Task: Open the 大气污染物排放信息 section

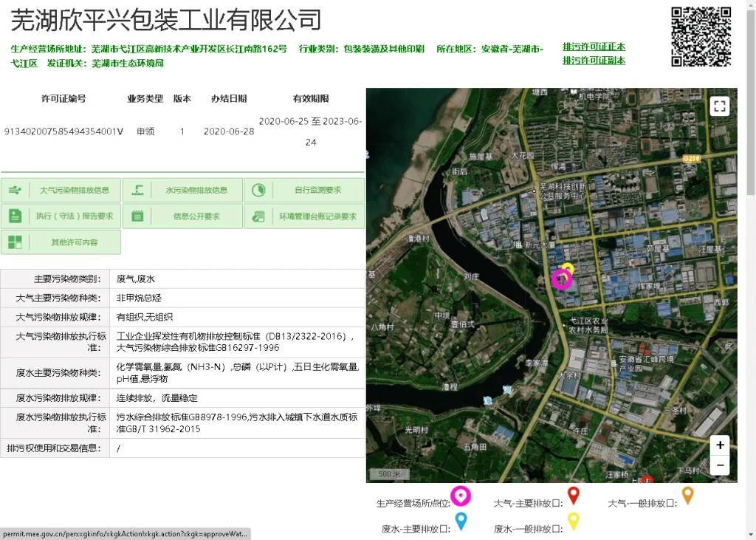Action: point(61,190)
